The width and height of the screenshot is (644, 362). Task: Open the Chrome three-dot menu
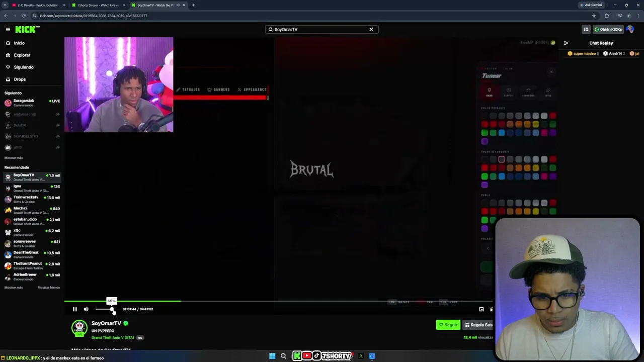tap(638, 16)
